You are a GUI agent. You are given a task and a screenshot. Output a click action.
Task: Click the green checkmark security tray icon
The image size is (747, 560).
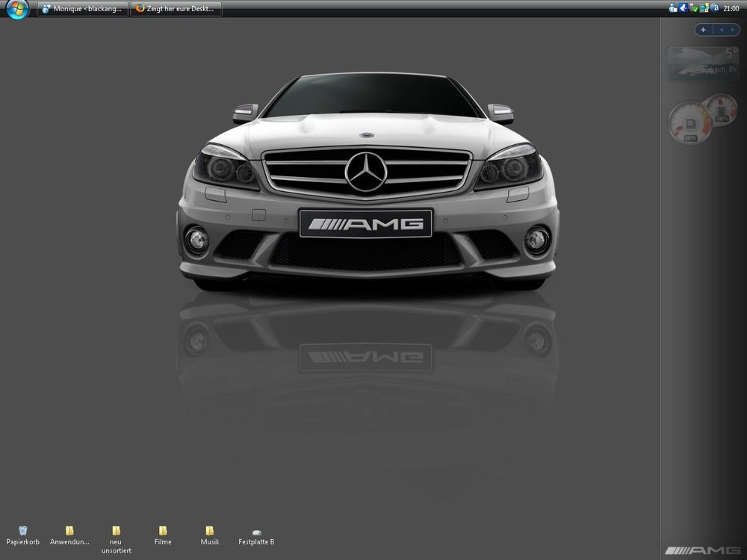pos(695,7)
